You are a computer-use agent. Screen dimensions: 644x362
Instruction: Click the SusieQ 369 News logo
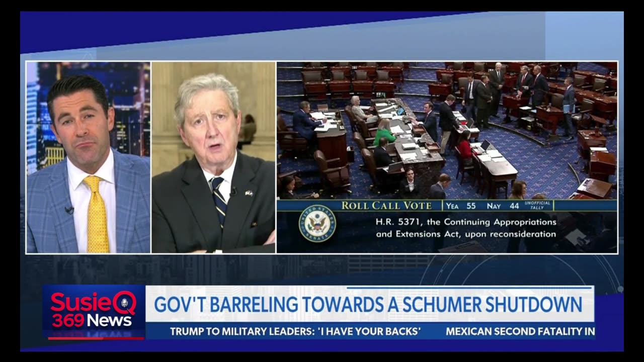click(x=94, y=312)
